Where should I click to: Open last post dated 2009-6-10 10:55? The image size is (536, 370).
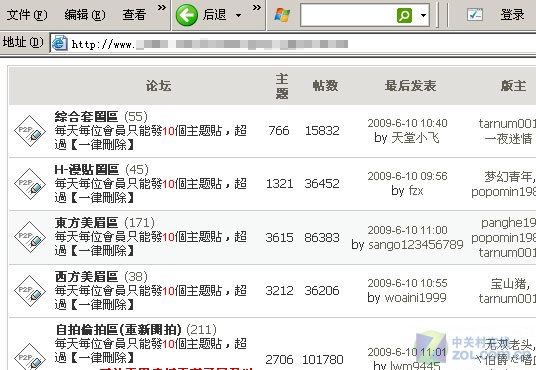(x=407, y=283)
